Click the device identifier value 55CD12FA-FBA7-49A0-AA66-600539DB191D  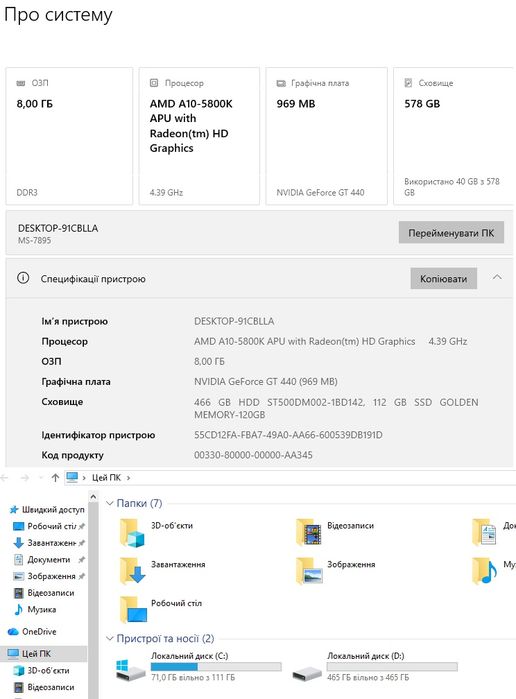point(288,435)
